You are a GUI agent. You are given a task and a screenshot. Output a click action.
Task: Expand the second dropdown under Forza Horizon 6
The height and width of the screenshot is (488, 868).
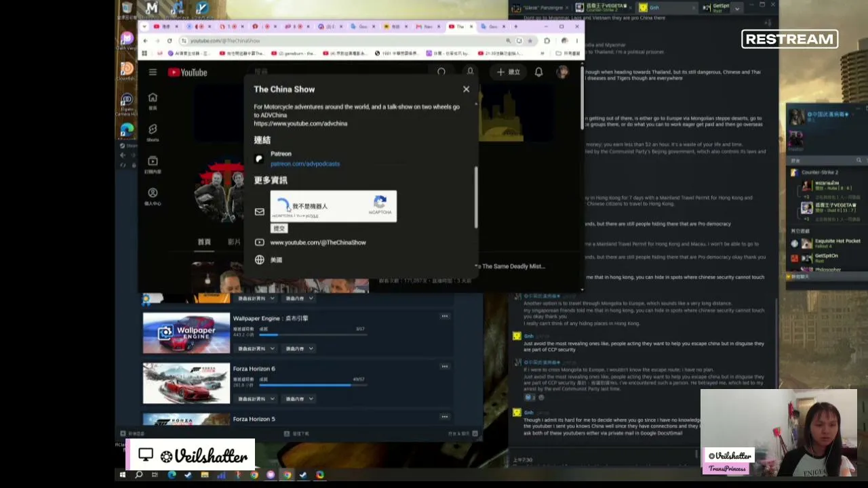coord(299,399)
